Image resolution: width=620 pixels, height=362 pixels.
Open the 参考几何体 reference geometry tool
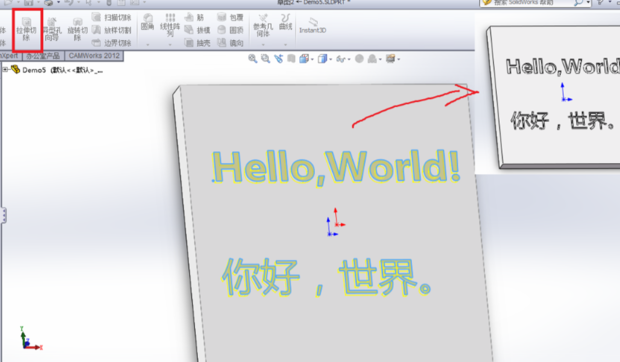tap(263, 25)
